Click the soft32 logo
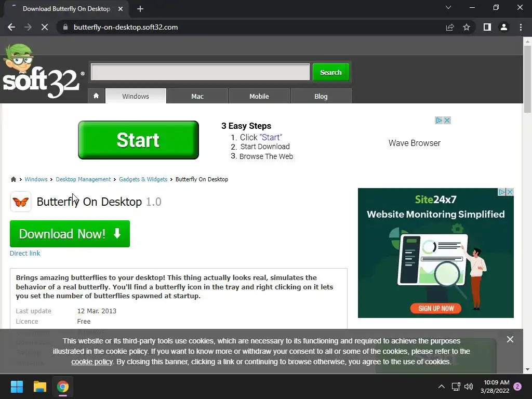Screen dimensions: 532x399 [43, 71]
